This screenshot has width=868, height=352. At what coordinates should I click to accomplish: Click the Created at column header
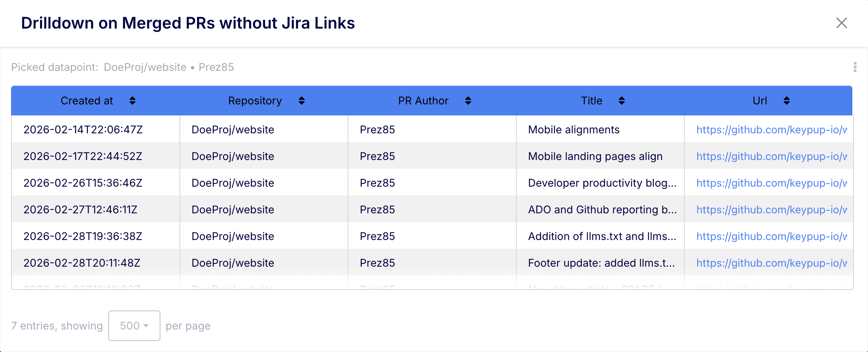[x=86, y=101]
